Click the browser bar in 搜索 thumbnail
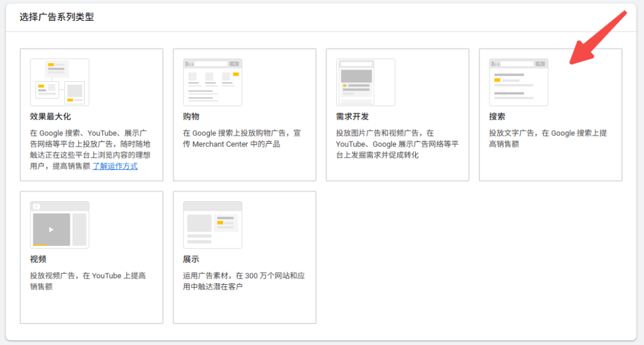This screenshot has width=644, height=345. click(x=518, y=63)
